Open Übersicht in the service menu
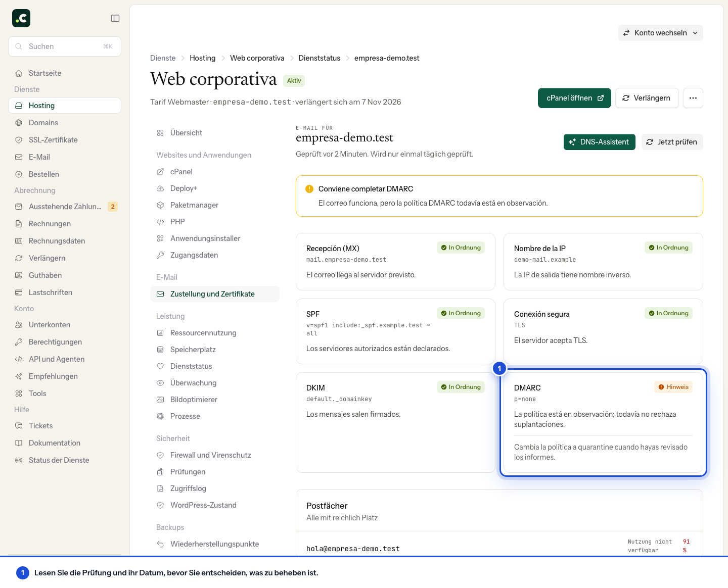728x588 pixels. [x=215, y=133]
